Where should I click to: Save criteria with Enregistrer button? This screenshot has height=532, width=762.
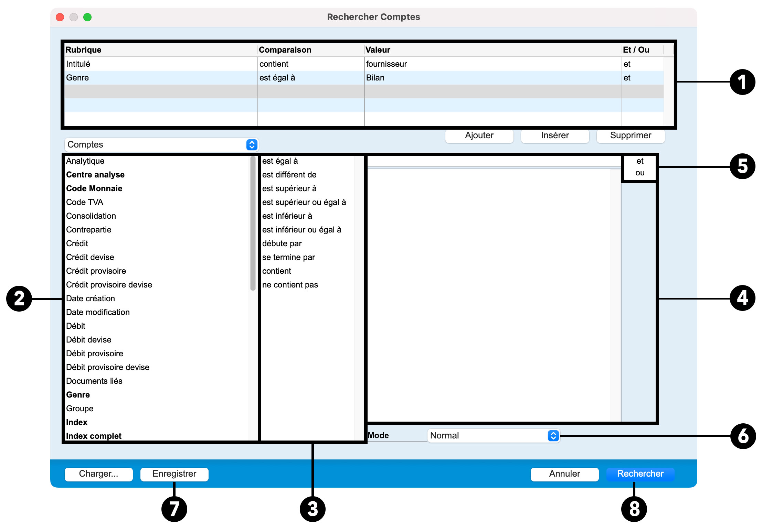tap(174, 474)
